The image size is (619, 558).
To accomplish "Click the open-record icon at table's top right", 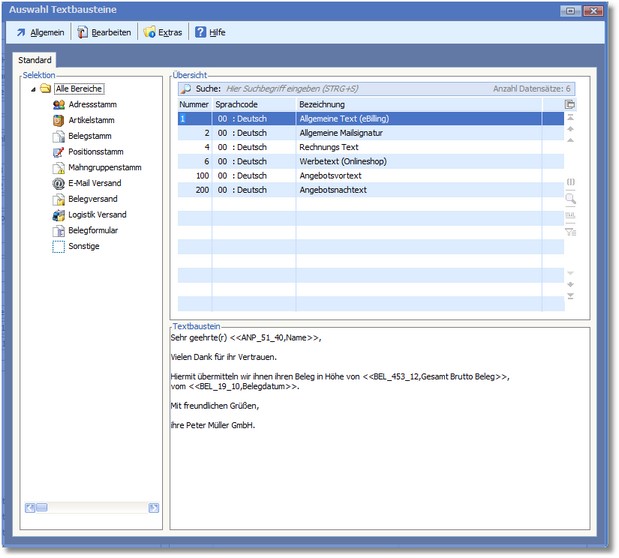I will tap(570, 104).
